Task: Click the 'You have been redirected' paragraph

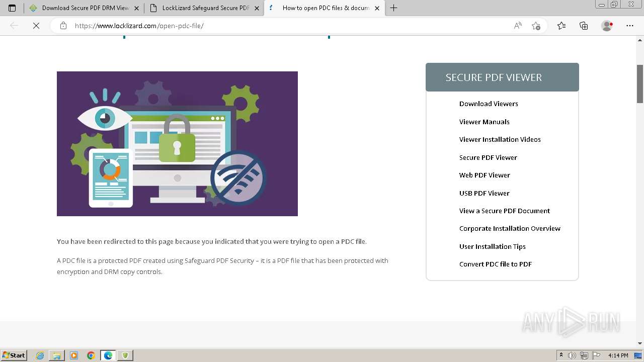Action: click(212, 241)
